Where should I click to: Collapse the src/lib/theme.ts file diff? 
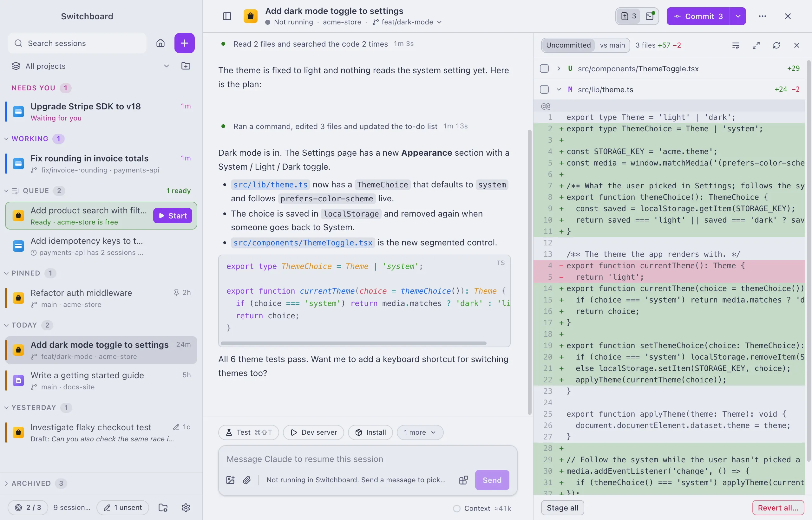(559, 89)
